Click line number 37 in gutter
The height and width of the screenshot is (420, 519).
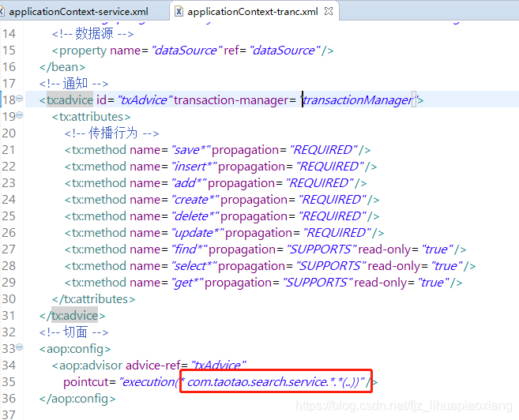point(9,414)
